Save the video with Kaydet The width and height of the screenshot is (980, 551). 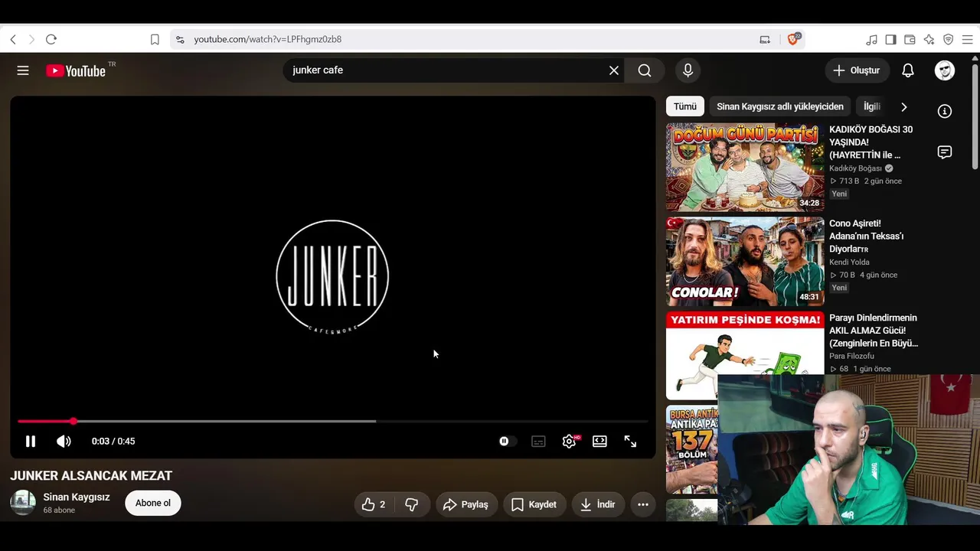(534, 504)
